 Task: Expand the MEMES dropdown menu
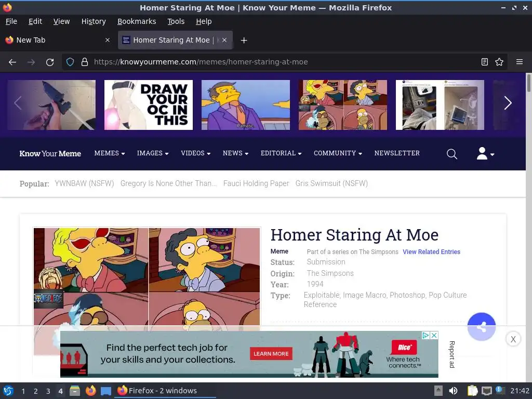coord(110,153)
